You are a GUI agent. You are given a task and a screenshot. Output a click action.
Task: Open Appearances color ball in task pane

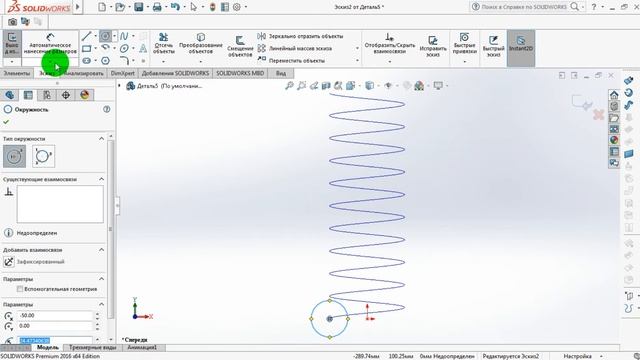pos(614,140)
